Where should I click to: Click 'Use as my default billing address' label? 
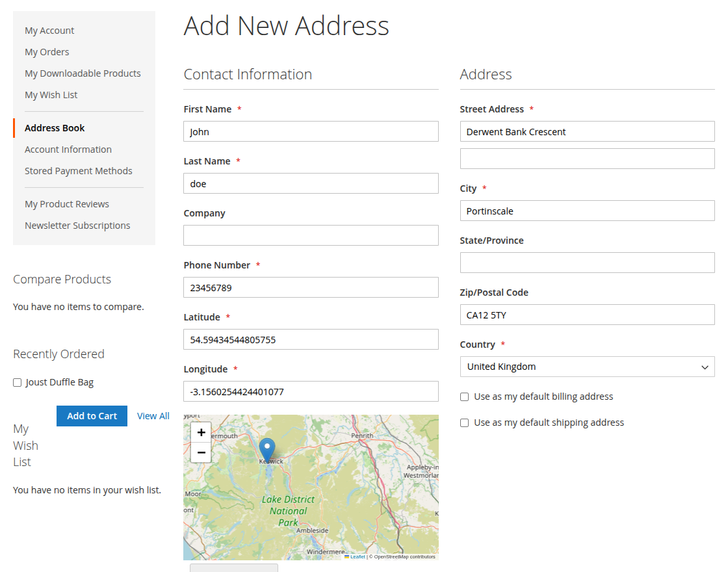point(543,396)
